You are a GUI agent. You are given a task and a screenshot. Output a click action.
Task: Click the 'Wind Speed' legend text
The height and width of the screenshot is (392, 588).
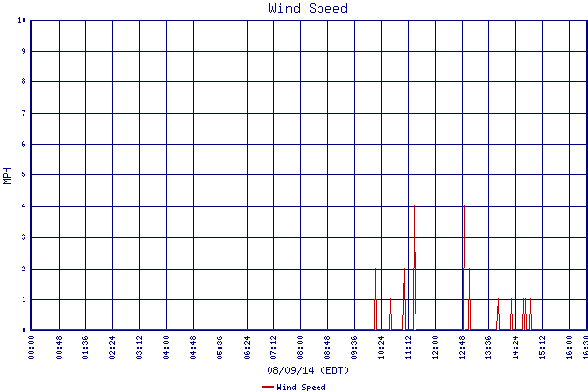tap(301, 387)
